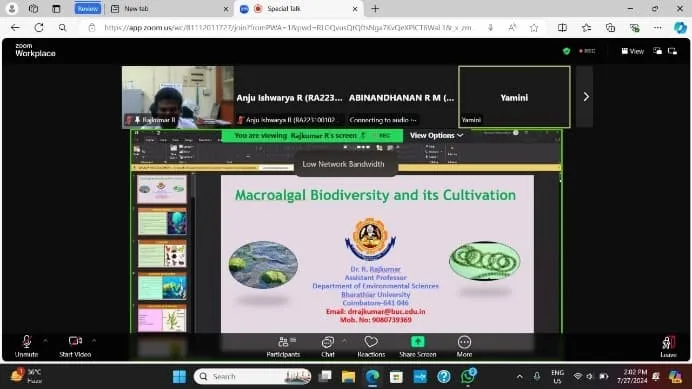This screenshot has width=692, height=389.
Task: Open the Participants panel
Action: pos(283,346)
